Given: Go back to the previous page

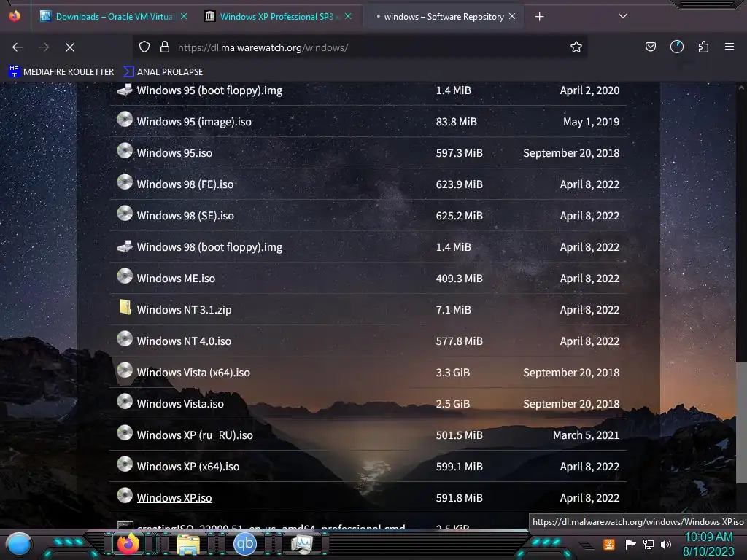Looking at the screenshot, I should pos(18,47).
